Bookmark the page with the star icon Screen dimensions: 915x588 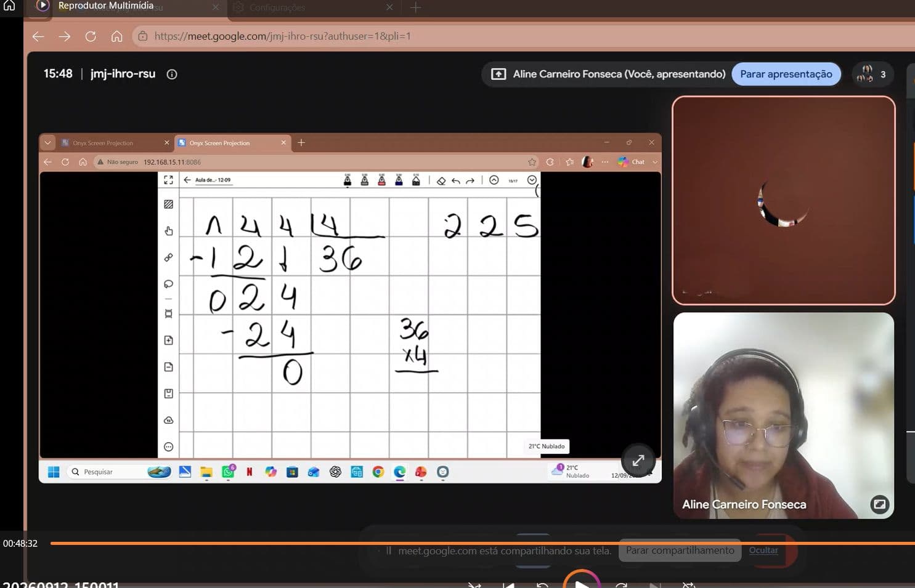(532, 162)
